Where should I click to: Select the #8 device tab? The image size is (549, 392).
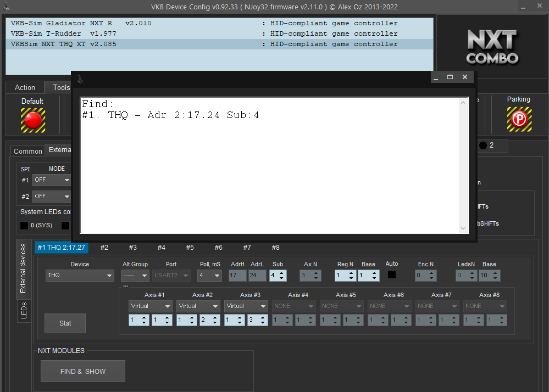point(275,248)
